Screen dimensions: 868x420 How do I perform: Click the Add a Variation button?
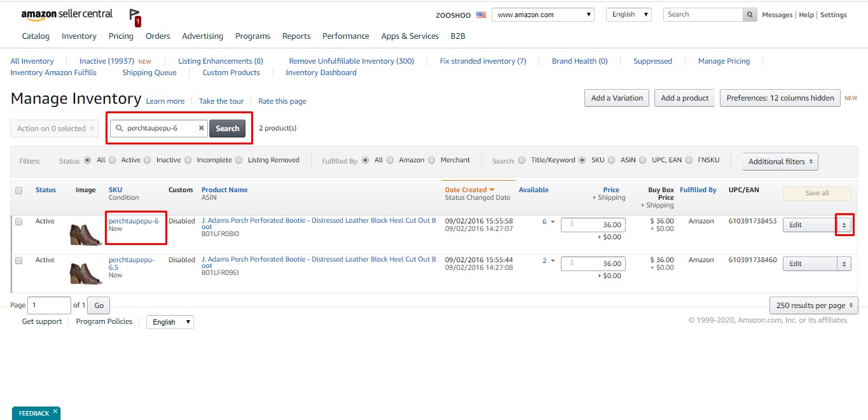(x=617, y=98)
